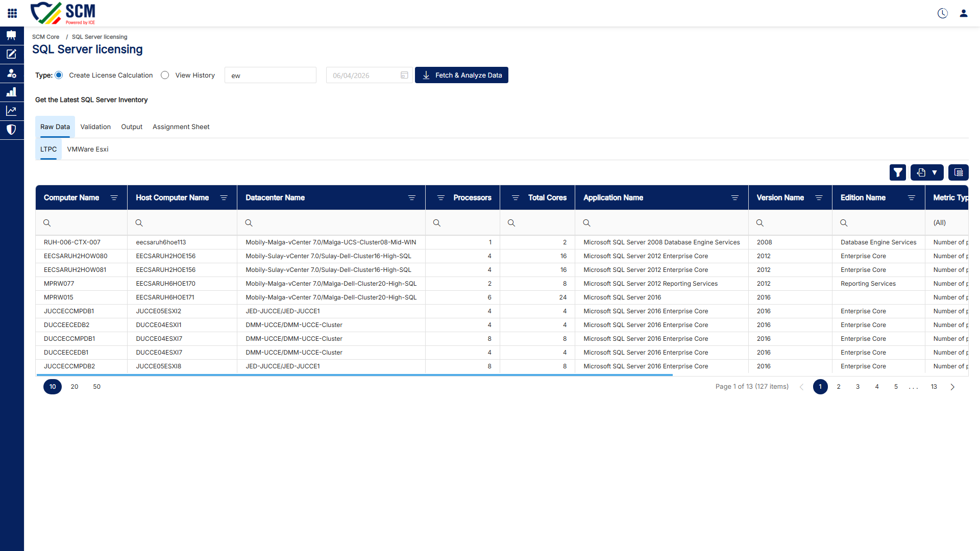Select the LTPC sub-tab
Viewport: 980px width, 551px height.
(x=48, y=149)
